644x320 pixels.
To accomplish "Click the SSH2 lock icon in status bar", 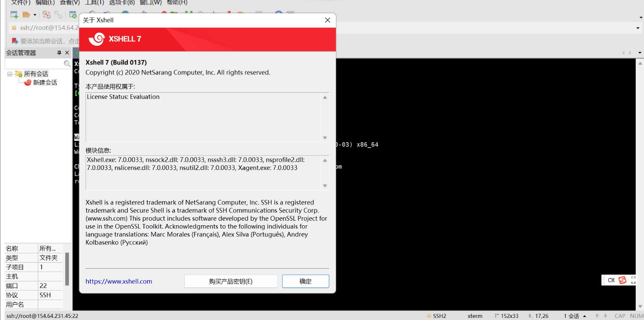I will pos(429,315).
